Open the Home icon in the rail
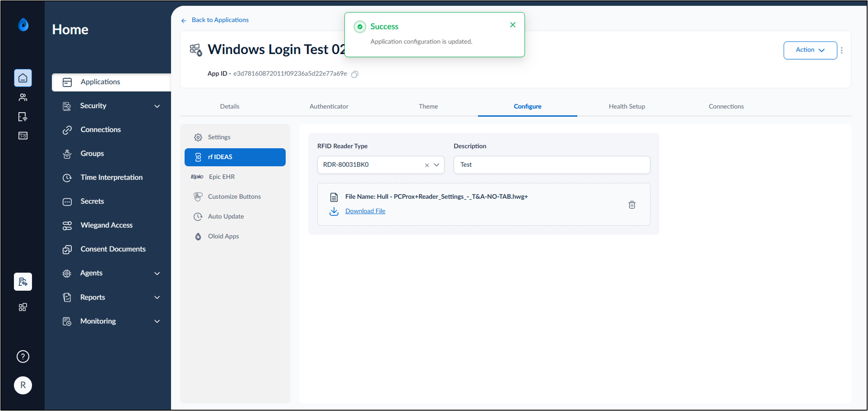This screenshot has width=868, height=411. click(x=23, y=78)
